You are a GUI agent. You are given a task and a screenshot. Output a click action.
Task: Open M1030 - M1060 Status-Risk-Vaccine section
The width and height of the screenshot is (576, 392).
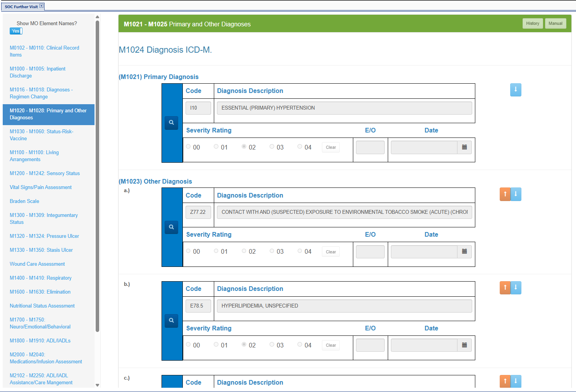(x=41, y=135)
